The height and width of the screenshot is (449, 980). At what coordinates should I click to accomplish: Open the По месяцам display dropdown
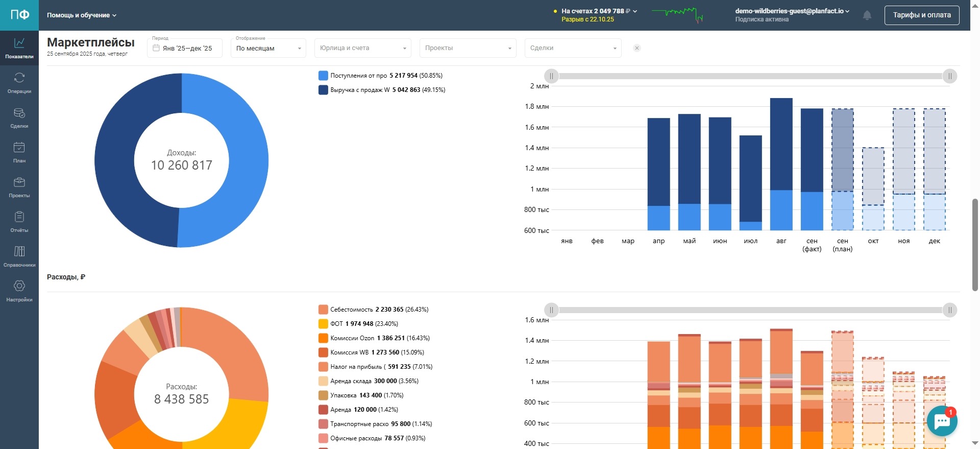click(x=268, y=49)
